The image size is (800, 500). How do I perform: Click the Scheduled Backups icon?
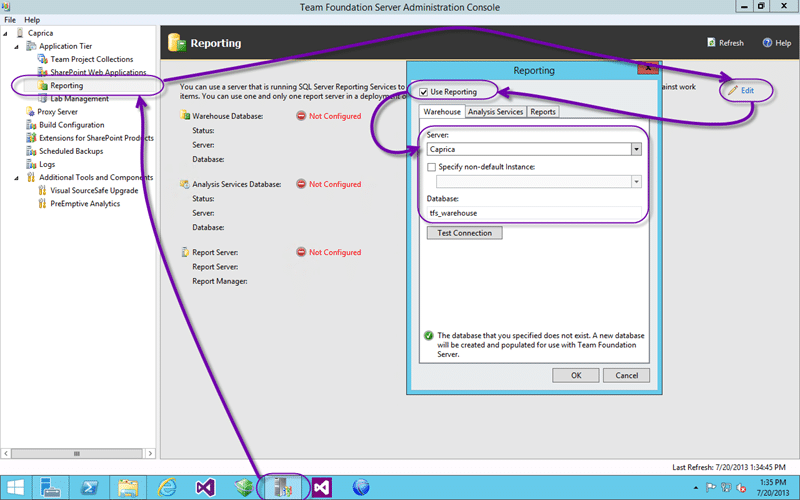31,151
